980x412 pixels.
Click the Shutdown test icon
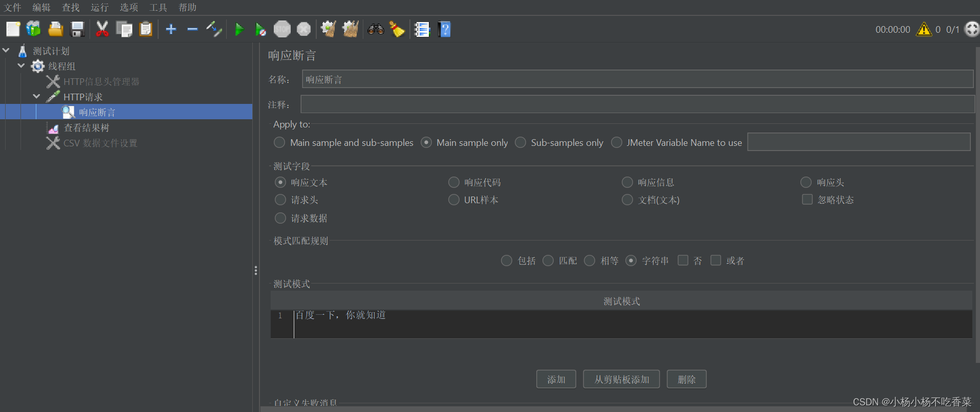(304, 29)
